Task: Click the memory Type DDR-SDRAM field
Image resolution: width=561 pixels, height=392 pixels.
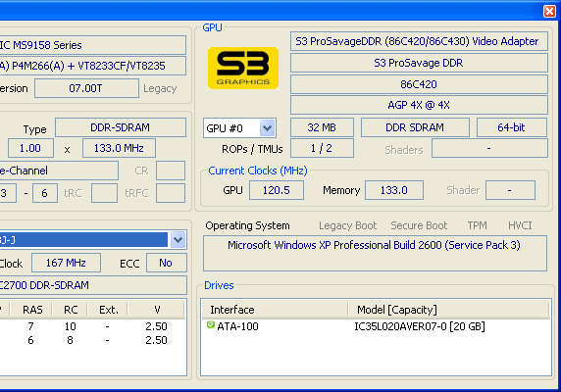Action: tap(121, 127)
